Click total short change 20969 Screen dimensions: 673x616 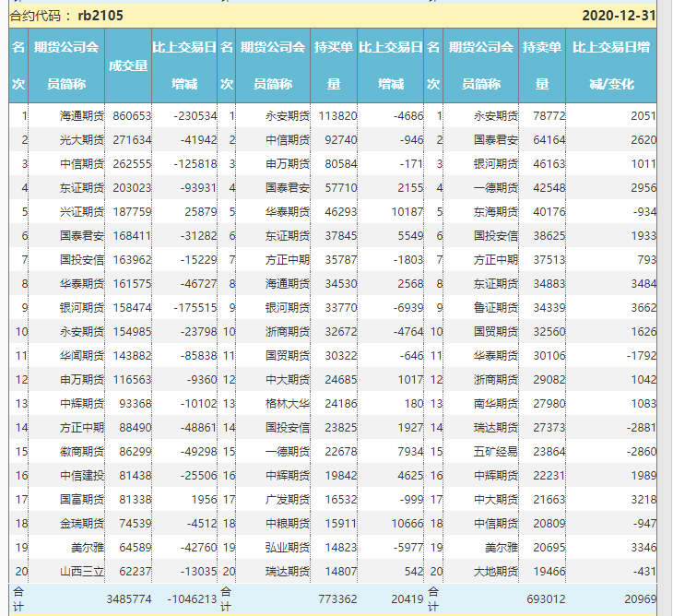[641, 599]
